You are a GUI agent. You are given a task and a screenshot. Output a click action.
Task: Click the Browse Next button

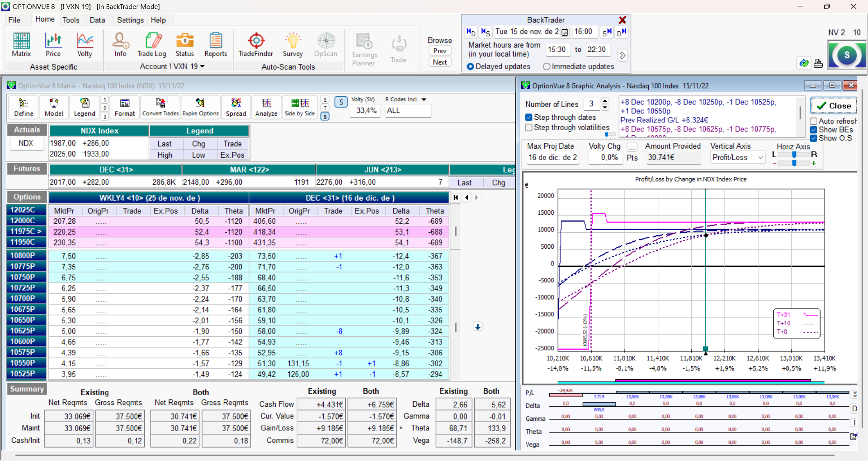click(x=440, y=62)
